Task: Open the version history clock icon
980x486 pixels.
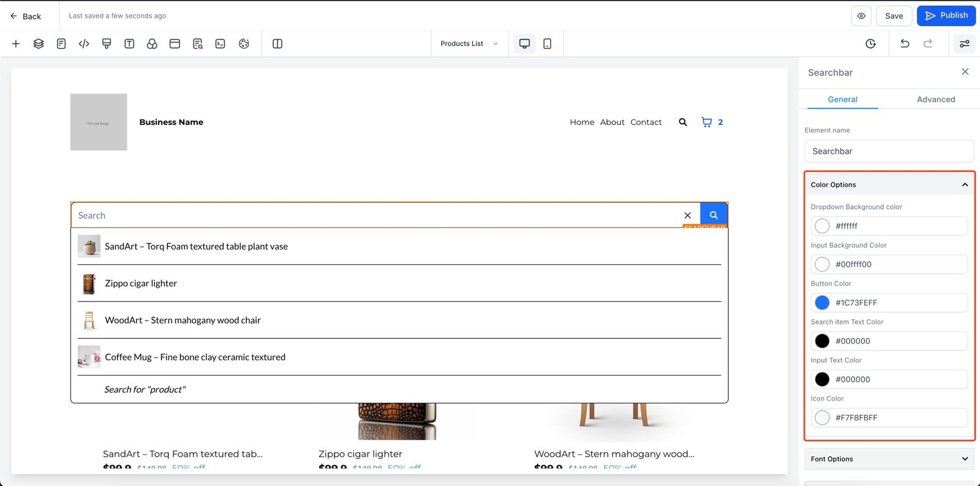Action: (x=870, y=44)
